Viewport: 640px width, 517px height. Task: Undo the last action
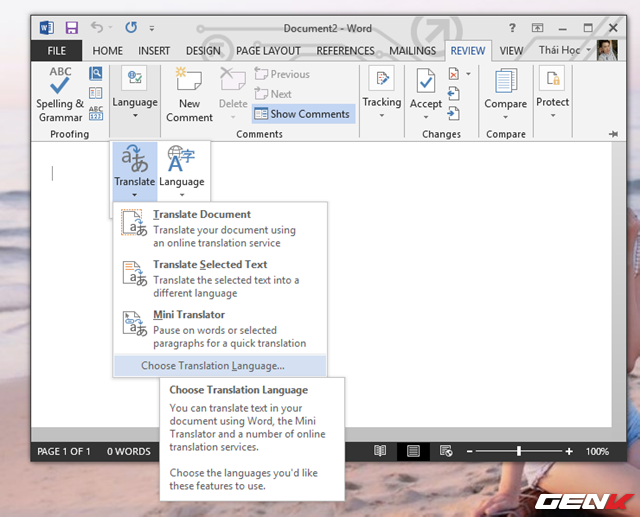(97, 27)
